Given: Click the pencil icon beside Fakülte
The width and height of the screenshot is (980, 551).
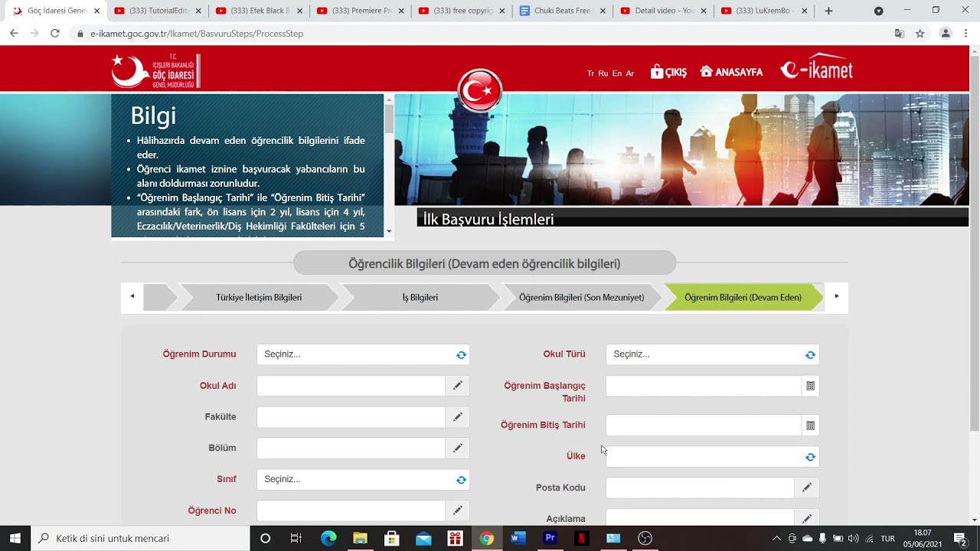Looking at the screenshot, I should (x=457, y=417).
